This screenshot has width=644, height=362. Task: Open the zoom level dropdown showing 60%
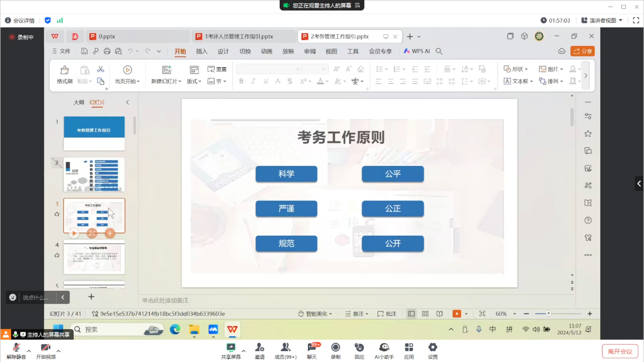tap(506, 313)
